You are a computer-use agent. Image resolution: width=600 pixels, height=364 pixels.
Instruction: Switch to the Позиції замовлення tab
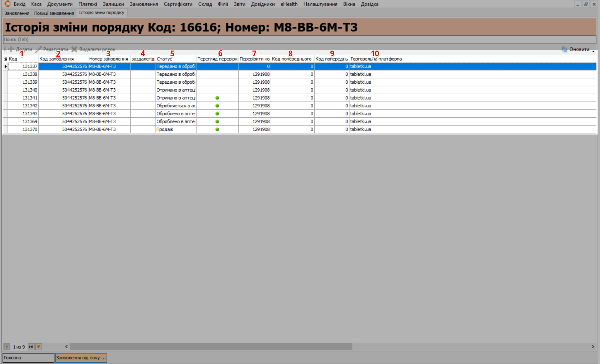[54, 13]
